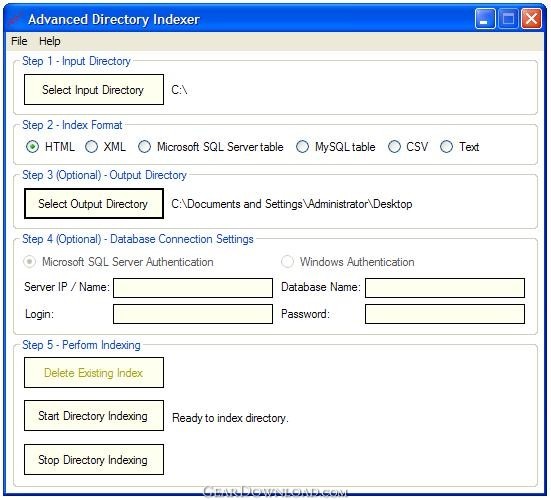Minimize the Advanced Directory Indexer window
The image size is (551, 500).
[485, 19]
